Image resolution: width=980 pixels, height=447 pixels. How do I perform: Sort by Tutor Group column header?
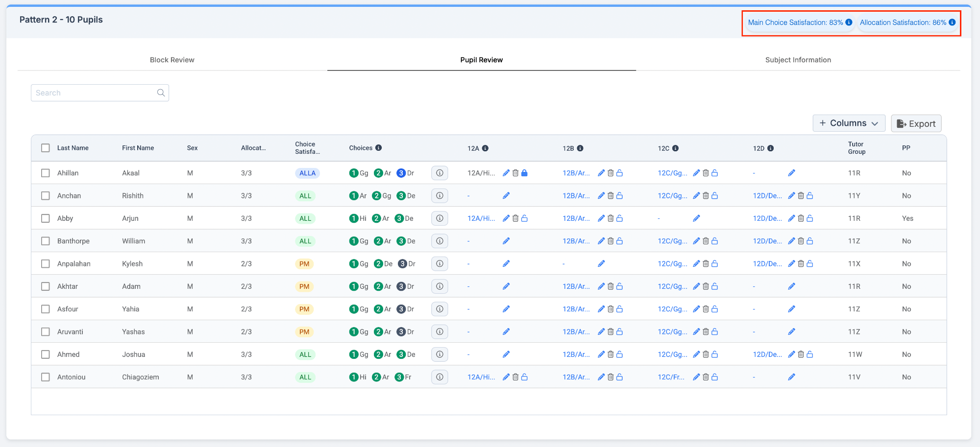point(857,148)
